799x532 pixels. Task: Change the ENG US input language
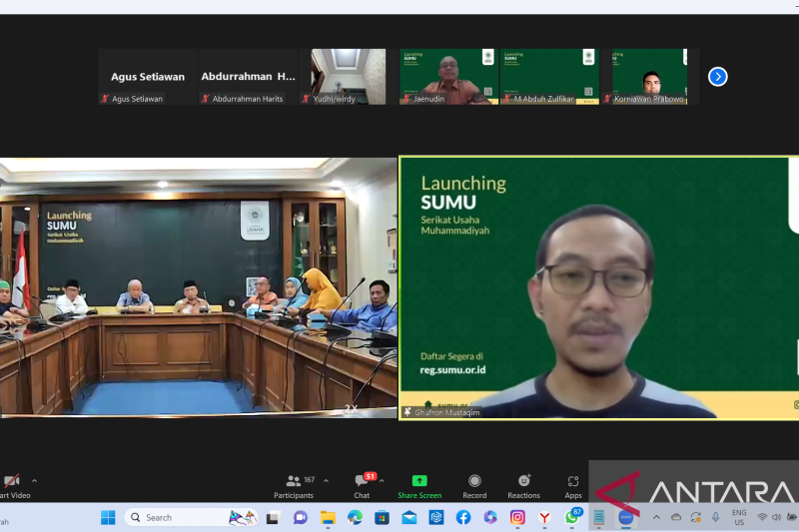(739, 518)
